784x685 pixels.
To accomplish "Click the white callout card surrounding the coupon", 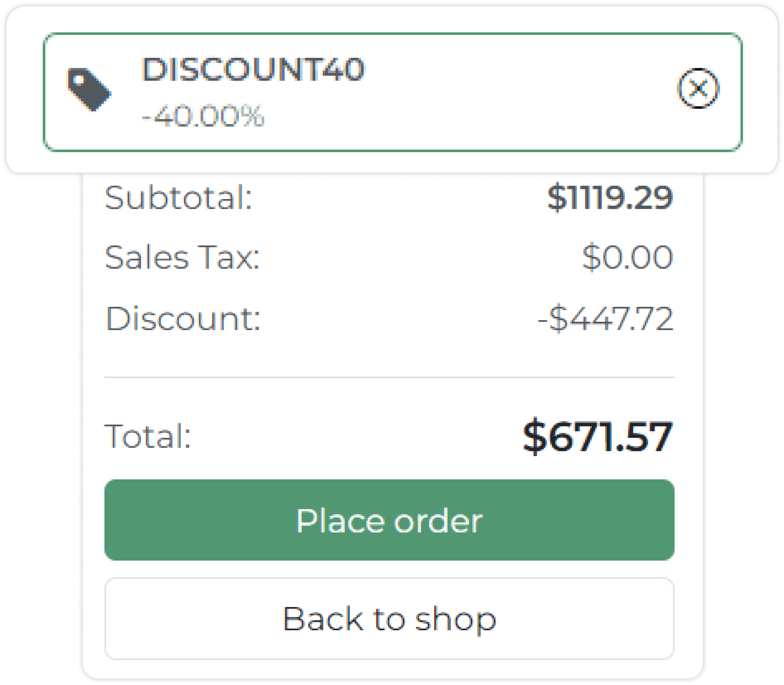I will (25, 91).
